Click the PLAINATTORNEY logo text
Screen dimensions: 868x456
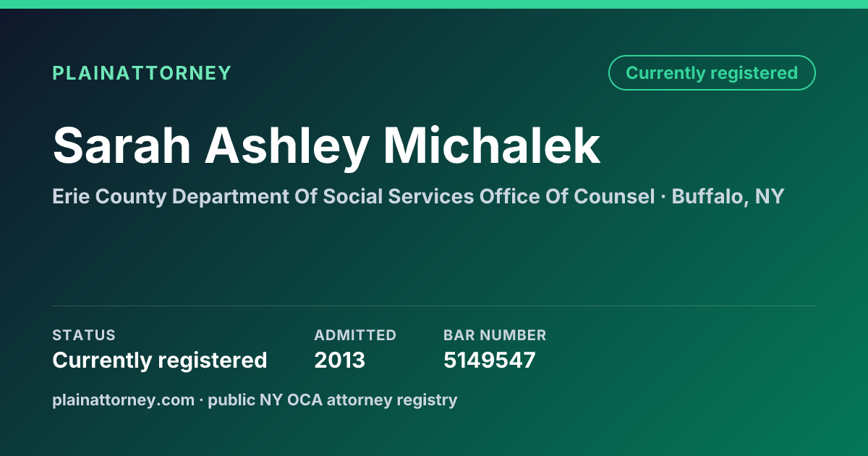pyautogui.click(x=142, y=73)
